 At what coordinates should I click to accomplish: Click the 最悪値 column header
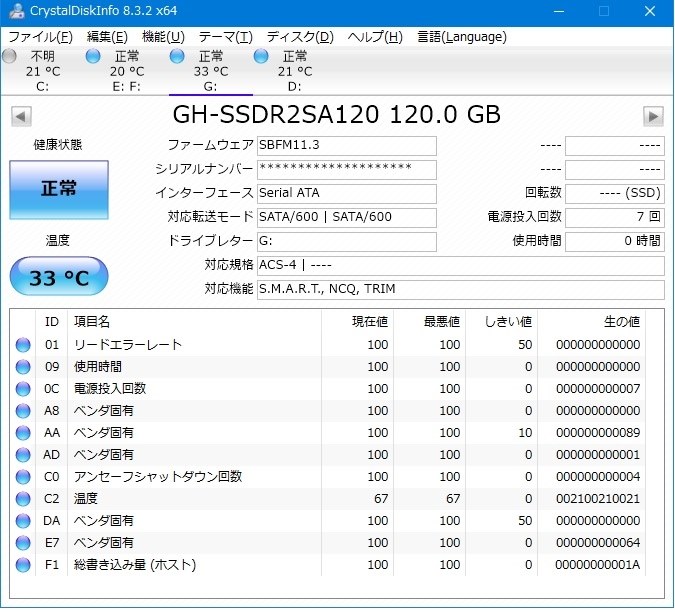tap(429, 322)
